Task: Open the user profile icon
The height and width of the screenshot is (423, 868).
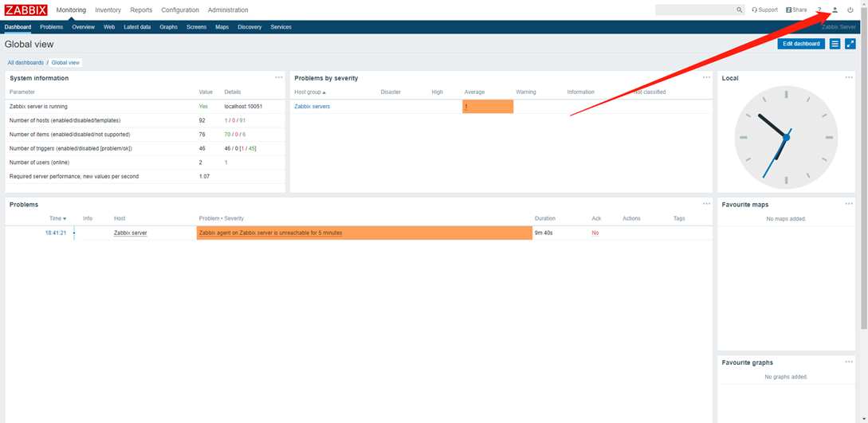Action: (x=835, y=10)
